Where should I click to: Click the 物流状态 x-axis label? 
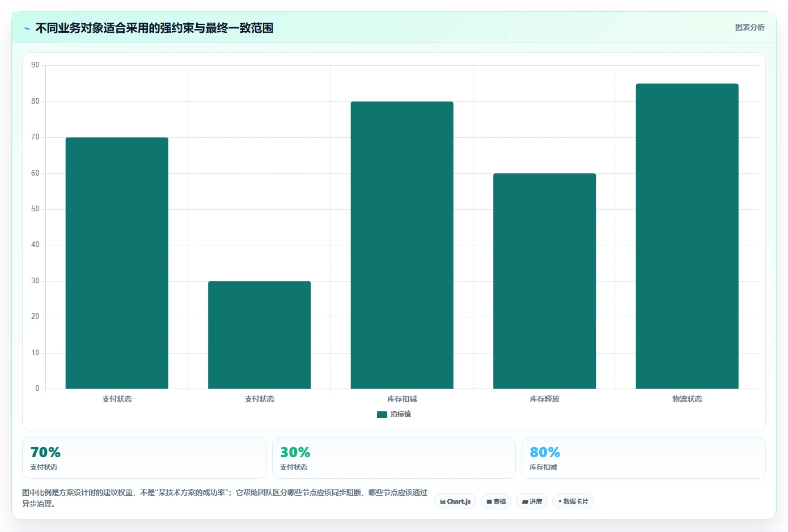coord(687,399)
